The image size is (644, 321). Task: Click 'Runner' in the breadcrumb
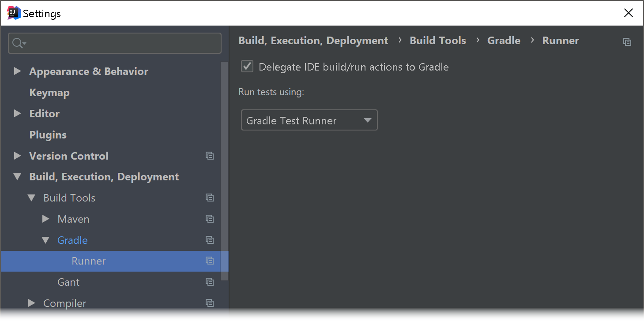pos(561,41)
